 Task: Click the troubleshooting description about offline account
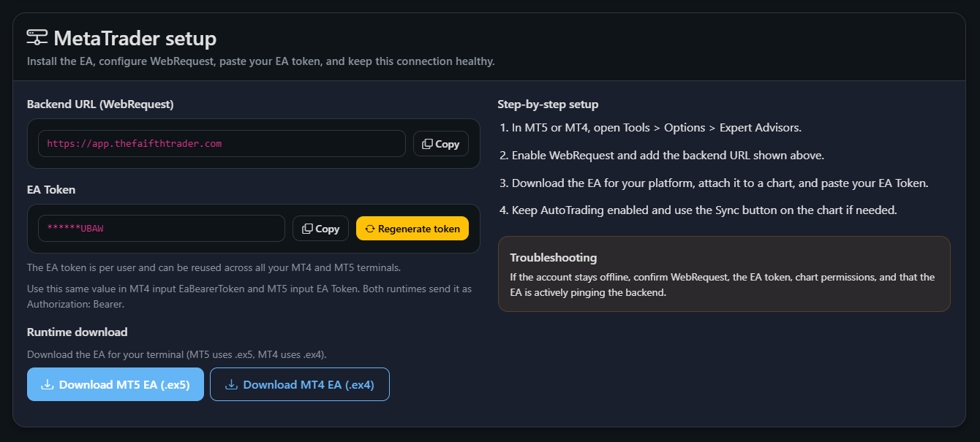coord(722,285)
